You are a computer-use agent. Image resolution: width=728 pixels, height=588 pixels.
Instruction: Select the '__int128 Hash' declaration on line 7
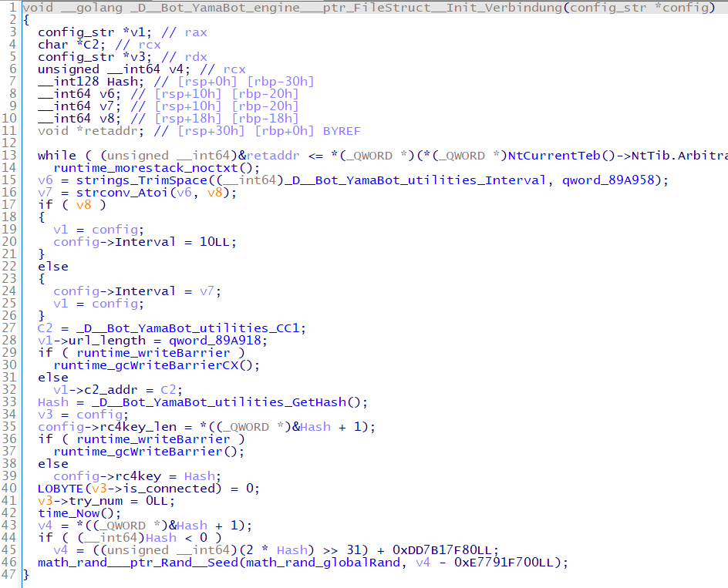tap(88, 82)
